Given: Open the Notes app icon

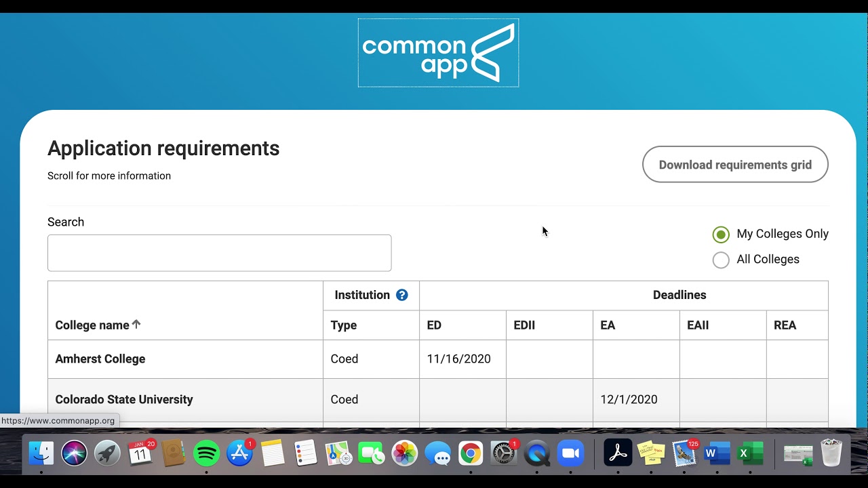Looking at the screenshot, I should click(x=273, y=453).
